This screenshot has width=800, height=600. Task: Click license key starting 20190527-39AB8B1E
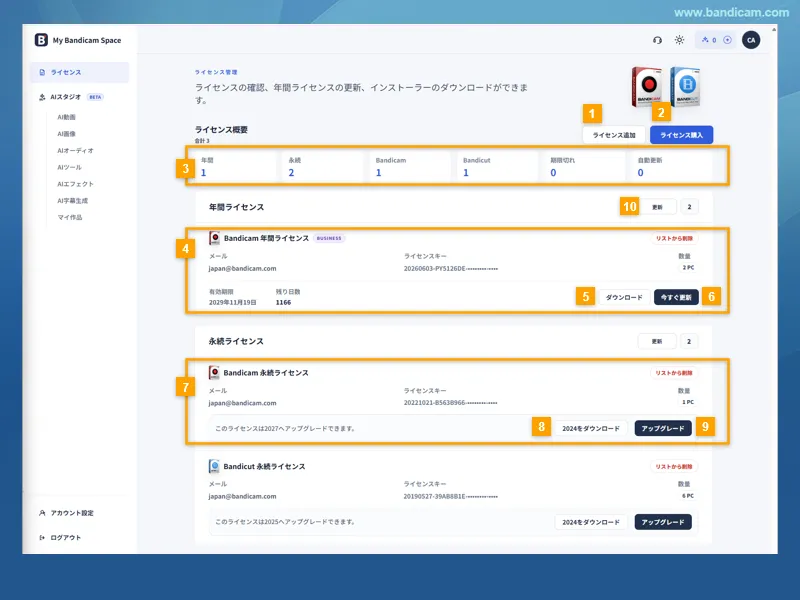coord(451,496)
